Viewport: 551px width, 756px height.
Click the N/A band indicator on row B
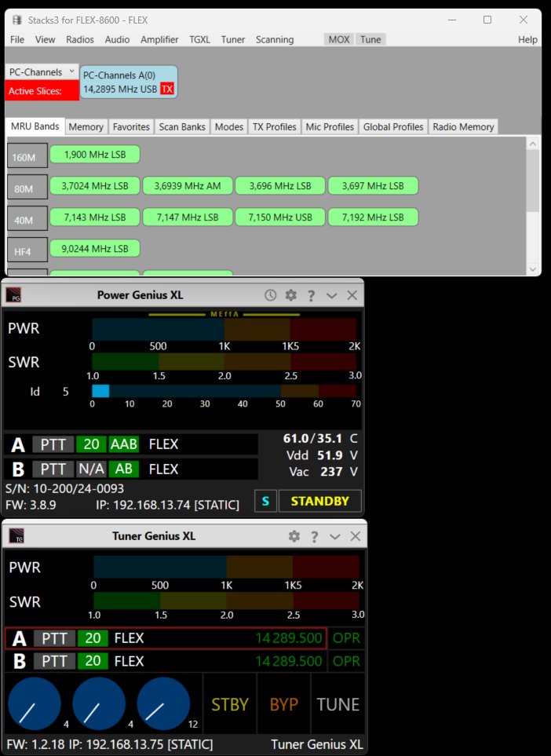91,469
